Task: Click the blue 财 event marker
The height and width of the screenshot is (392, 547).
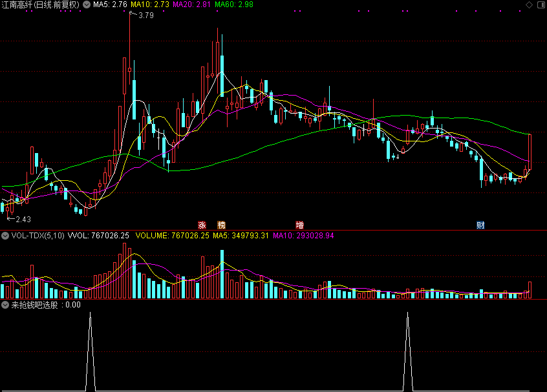Action: pos(481,225)
